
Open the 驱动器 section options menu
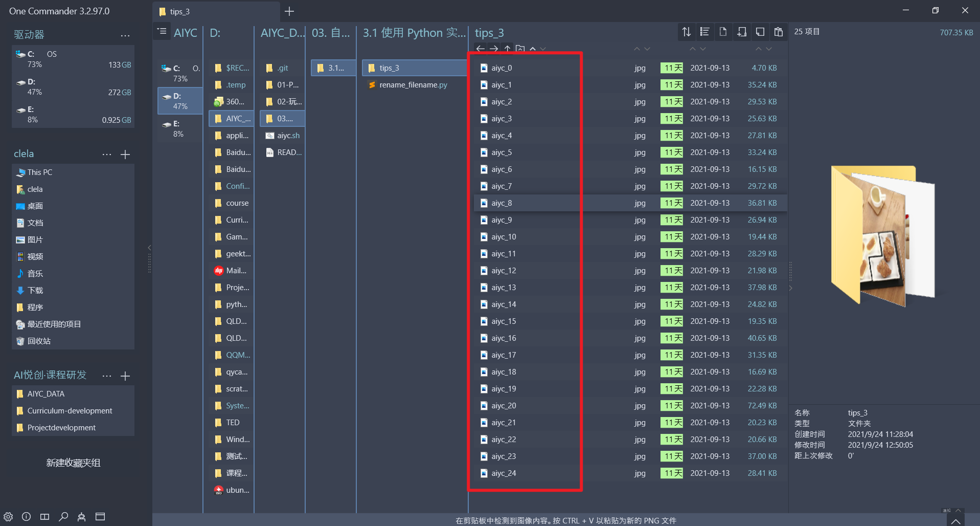point(125,35)
